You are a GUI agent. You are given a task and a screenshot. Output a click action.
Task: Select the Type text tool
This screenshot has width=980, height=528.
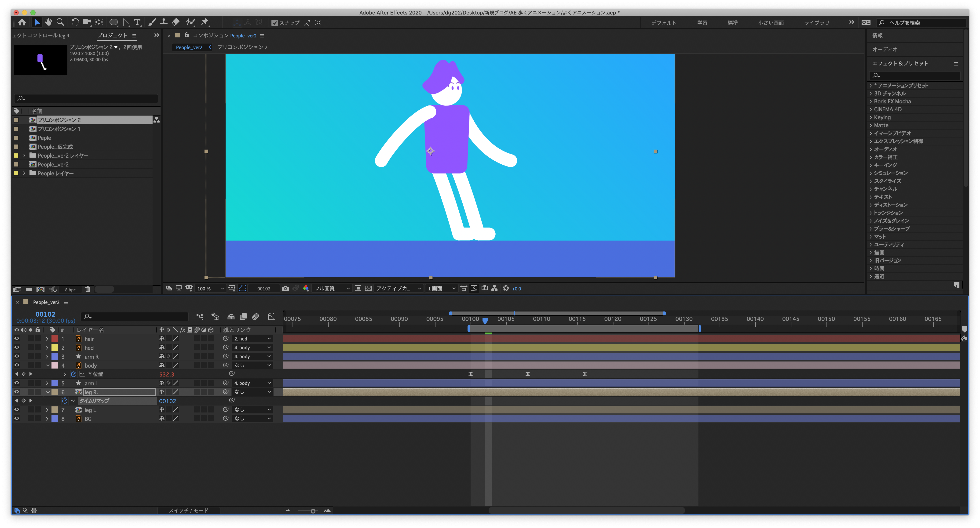pyautogui.click(x=137, y=22)
